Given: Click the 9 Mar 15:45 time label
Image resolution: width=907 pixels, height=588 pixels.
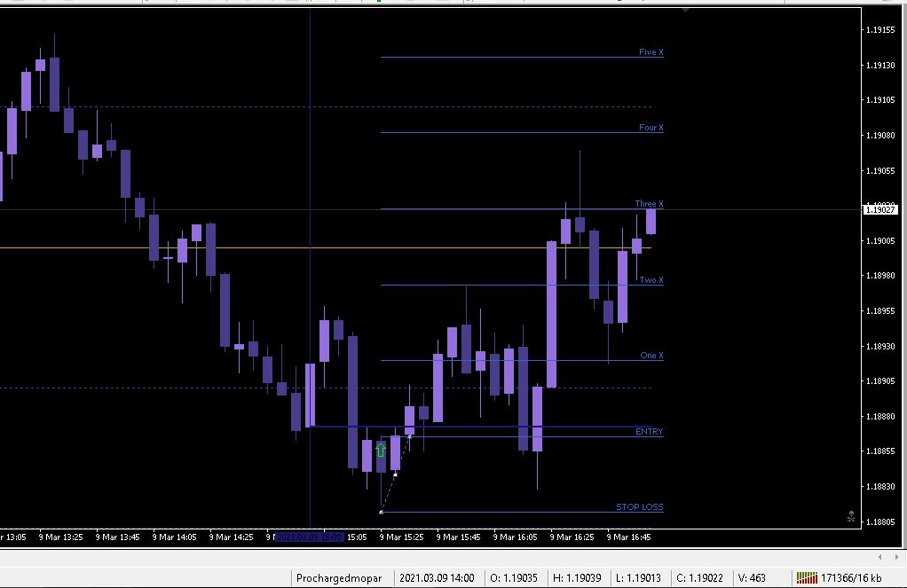Looking at the screenshot, I should pos(458,537).
